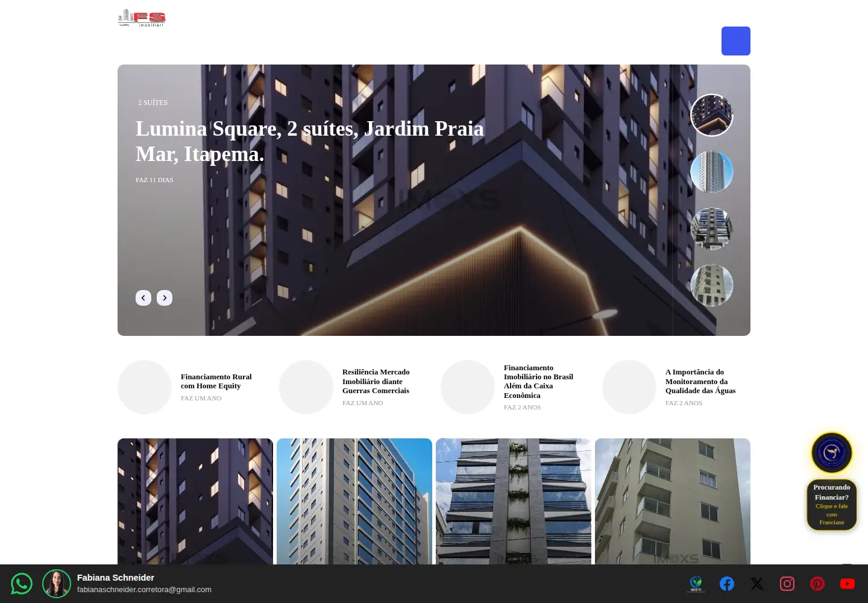
Task: Go to previous slide arrow
Action: (x=143, y=298)
